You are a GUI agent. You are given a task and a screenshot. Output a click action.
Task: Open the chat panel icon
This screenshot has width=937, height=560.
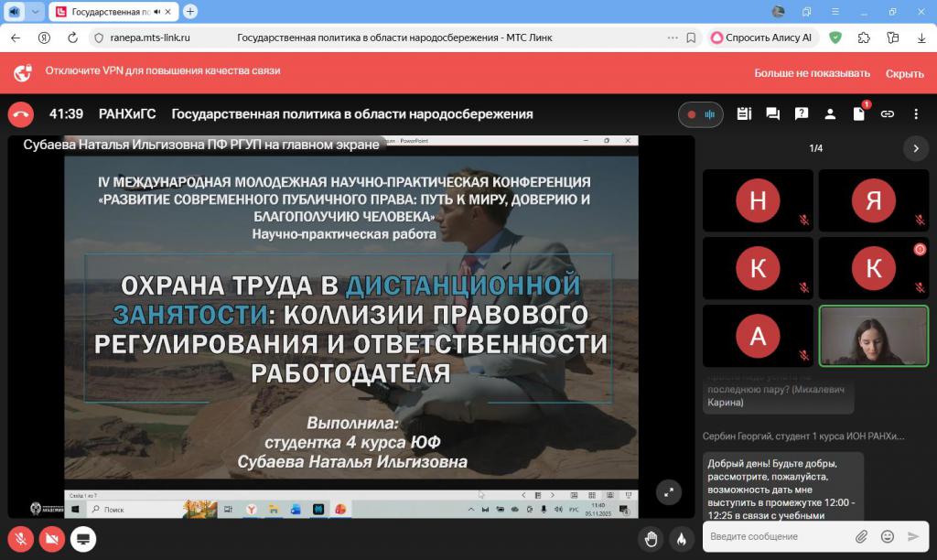tap(772, 114)
